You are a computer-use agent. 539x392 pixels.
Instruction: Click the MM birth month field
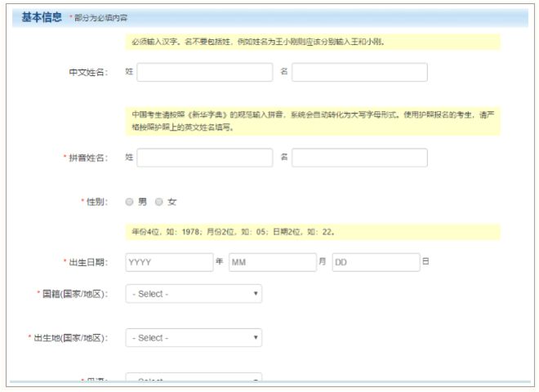(x=273, y=262)
